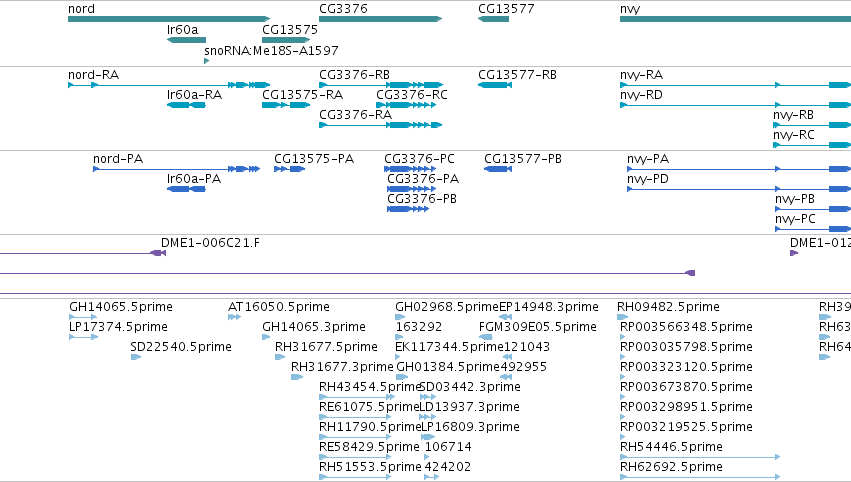Click the nvy-RC transcript label

[x=793, y=135]
